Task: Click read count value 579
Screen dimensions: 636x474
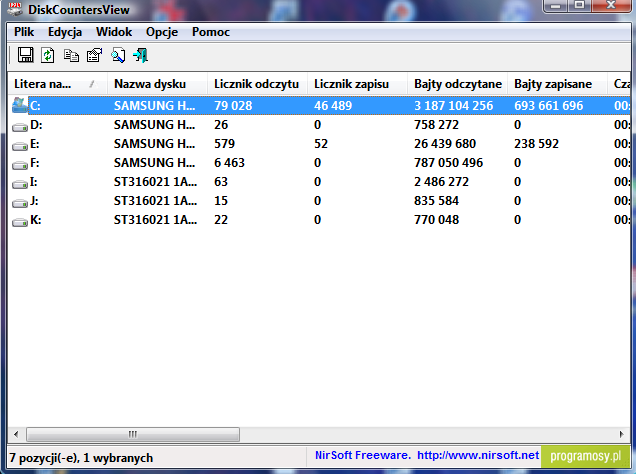Action: point(224,144)
